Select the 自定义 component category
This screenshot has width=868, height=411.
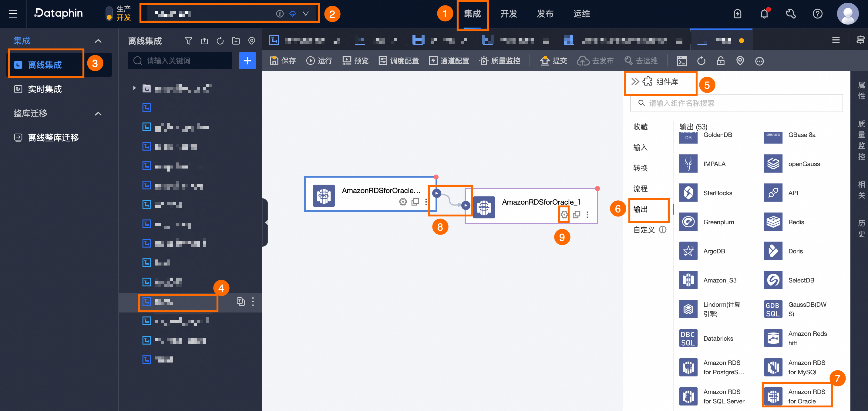(644, 230)
